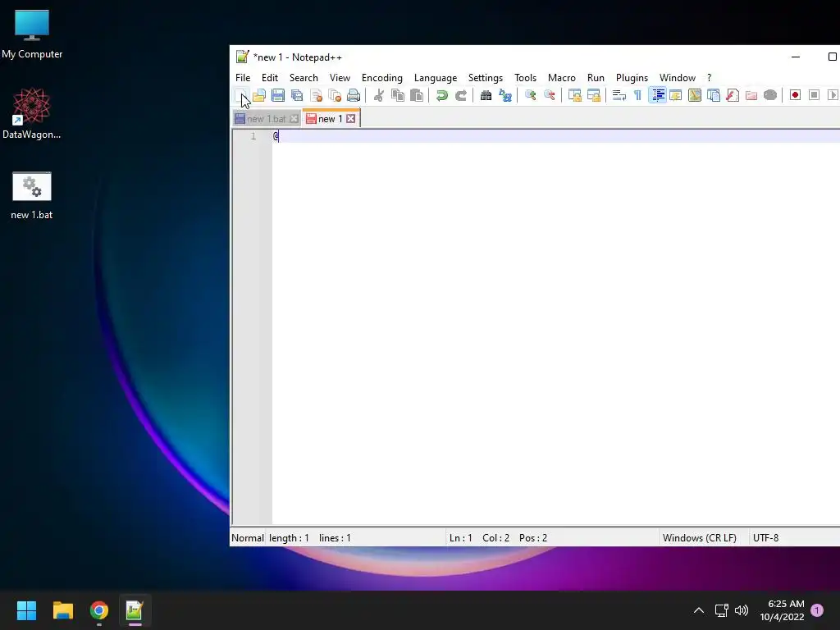Print the document using the Print icon

(x=354, y=95)
